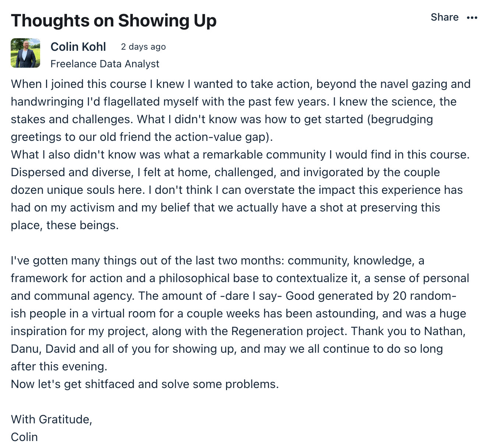Image resolution: width=485 pixels, height=448 pixels.
Task: Click the 'Freelance Data Analyst' subtitle
Action: (x=105, y=64)
